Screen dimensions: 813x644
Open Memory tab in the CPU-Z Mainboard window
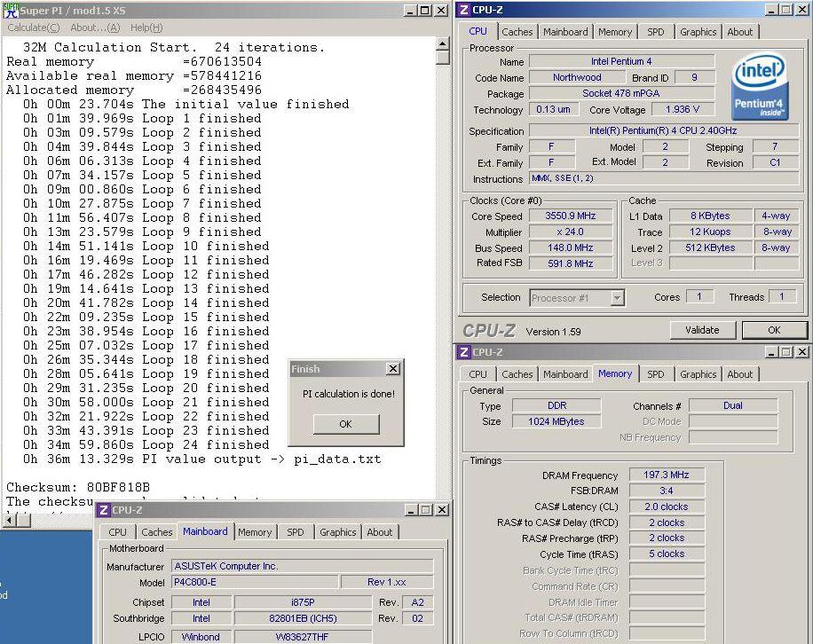click(255, 532)
